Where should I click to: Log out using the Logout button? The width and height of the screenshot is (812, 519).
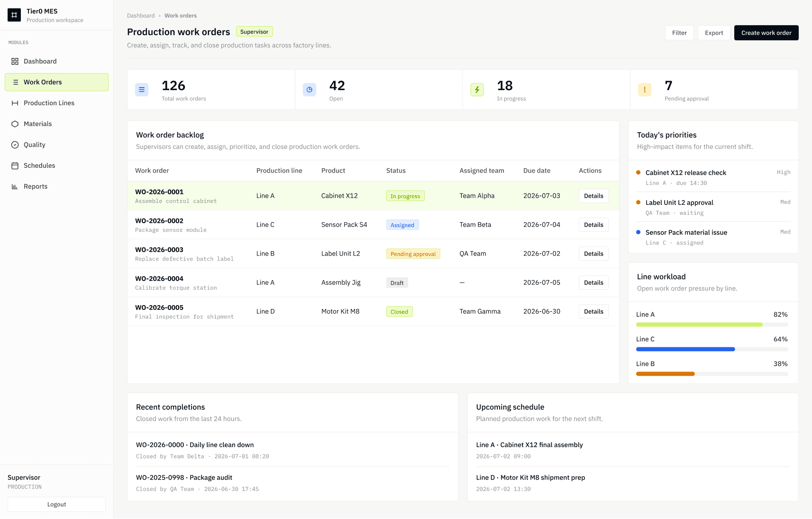[x=56, y=504]
